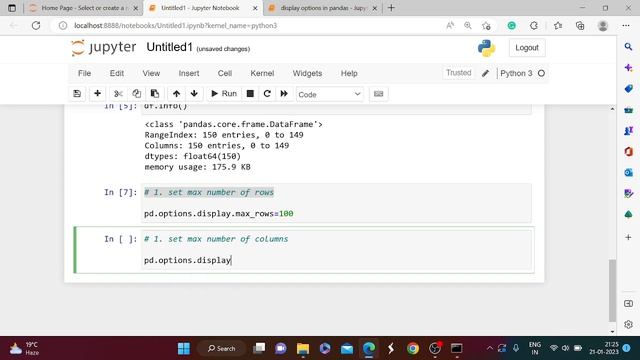Open the weather widget showing 19°C
The height and width of the screenshot is (360, 640).
click(25, 349)
